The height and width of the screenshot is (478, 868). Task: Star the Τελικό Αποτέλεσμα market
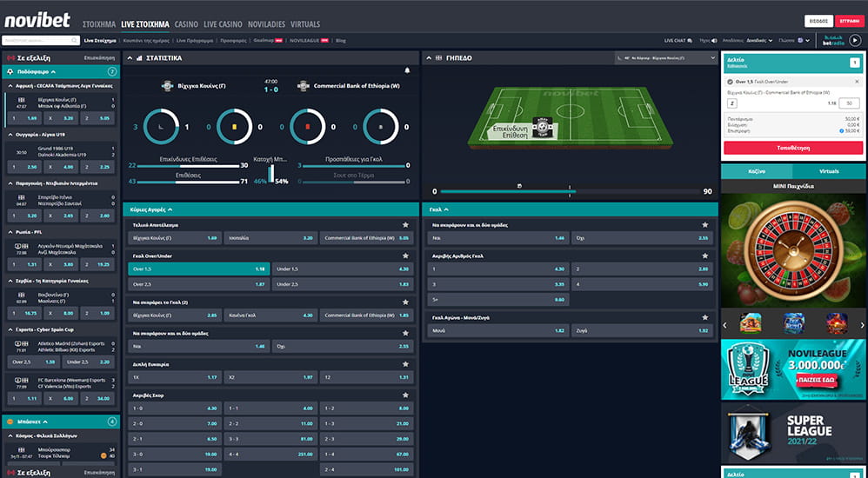pos(405,224)
